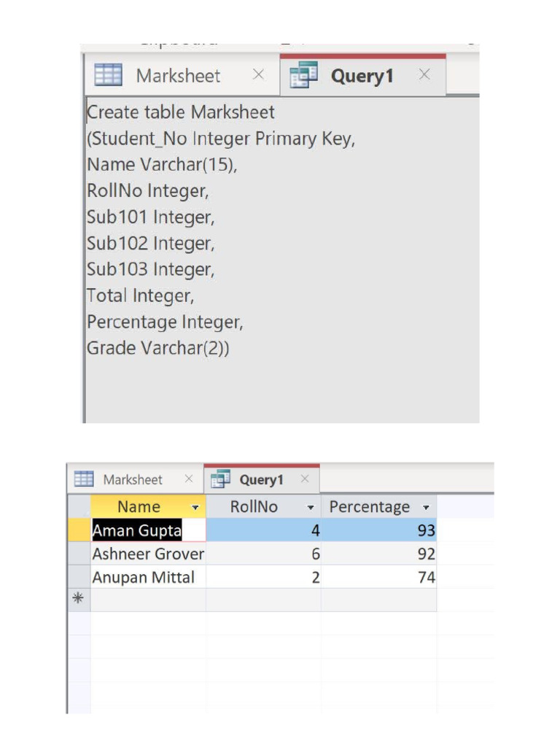Open the Percentage column sort dropdown

coord(426,507)
